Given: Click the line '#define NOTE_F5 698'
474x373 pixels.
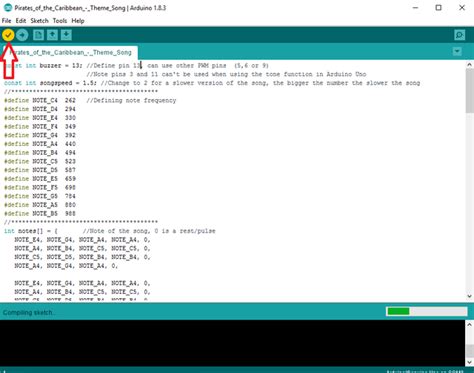Looking at the screenshot, I should (x=40, y=187).
